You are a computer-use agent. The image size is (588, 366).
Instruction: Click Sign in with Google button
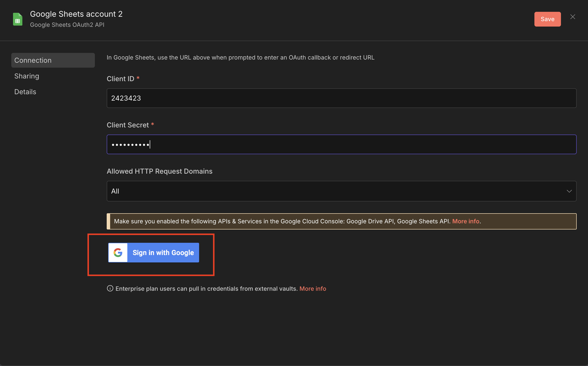(154, 253)
